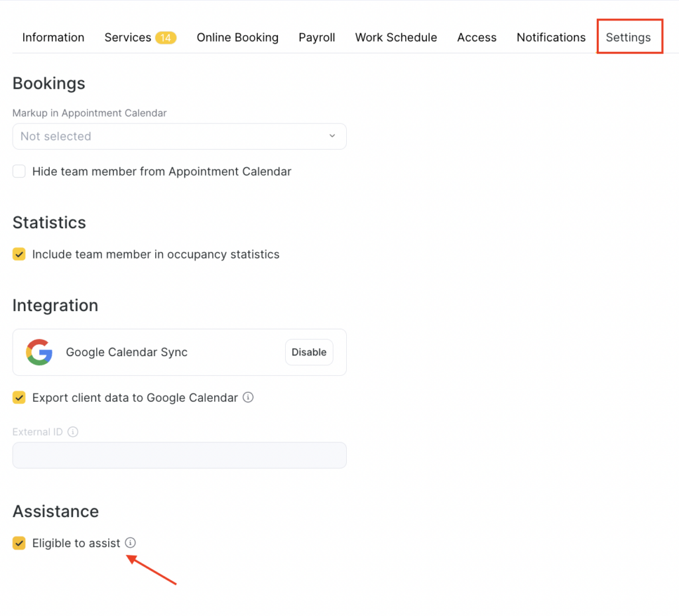
Task: Click the Google Calendar Sync label
Action: click(127, 353)
